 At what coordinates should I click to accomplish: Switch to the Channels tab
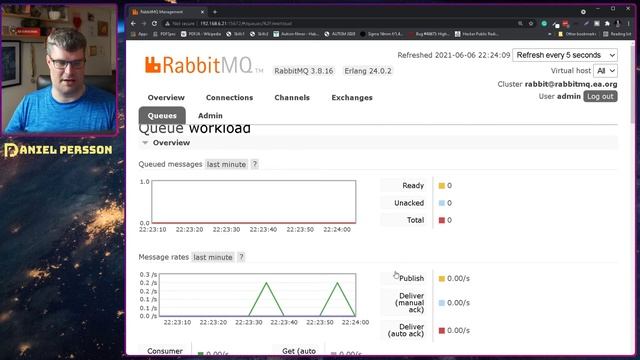292,98
